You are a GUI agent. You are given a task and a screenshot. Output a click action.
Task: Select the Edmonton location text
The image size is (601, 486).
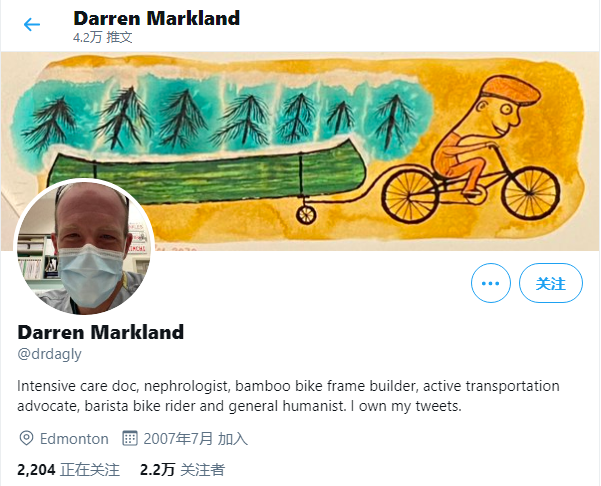pyautogui.click(x=74, y=438)
